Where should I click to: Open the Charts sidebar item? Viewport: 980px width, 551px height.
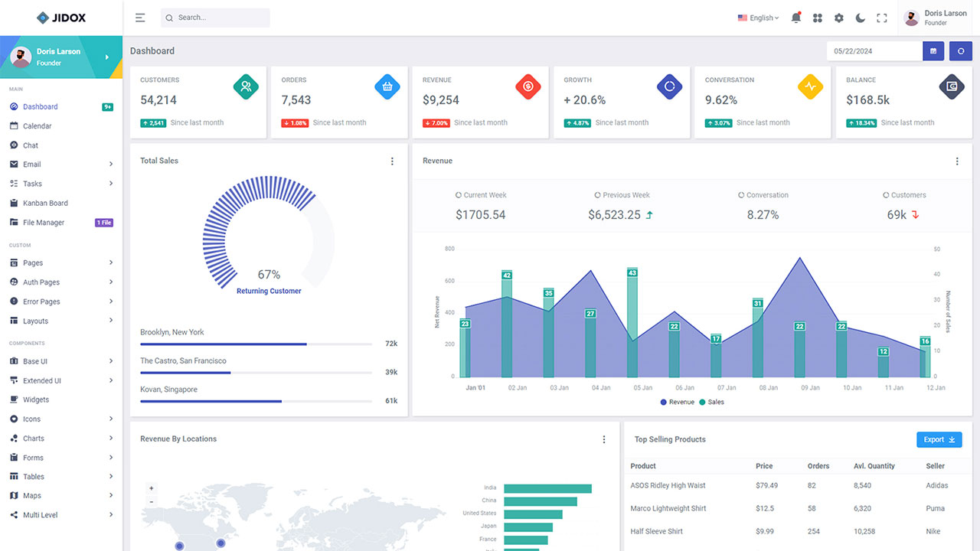point(61,439)
